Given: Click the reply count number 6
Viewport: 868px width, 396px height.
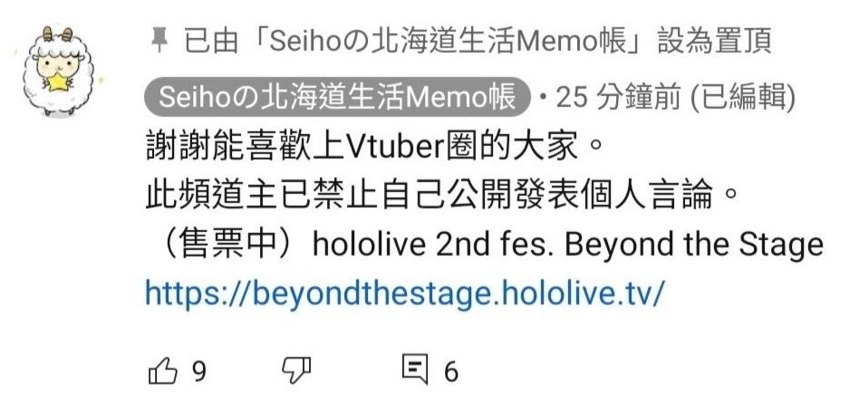Looking at the screenshot, I should [x=451, y=371].
